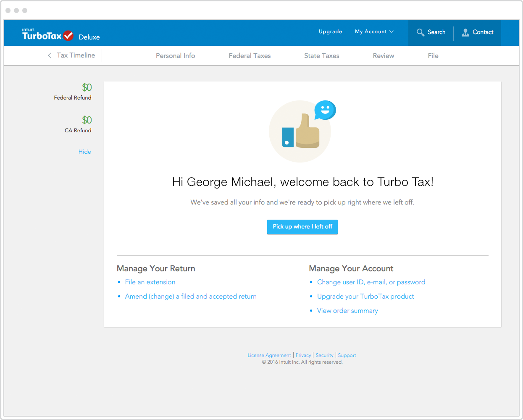Click the magnifying glass search icon
Viewport: 523px width, 420px height.
point(420,32)
